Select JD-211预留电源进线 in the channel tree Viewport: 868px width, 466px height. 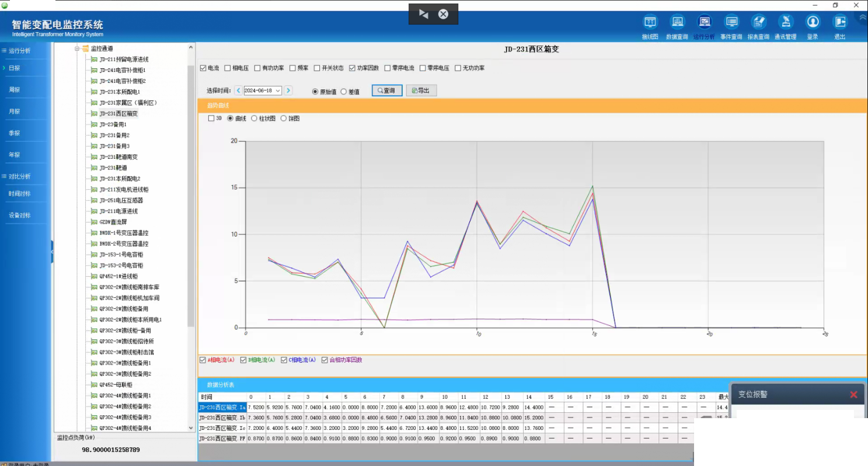[x=124, y=60]
